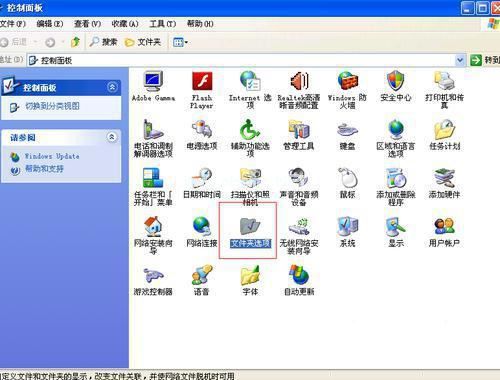500x380 pixels.
Task: Collapse the 请参阅 sidebar section
Action: (112, 137)
